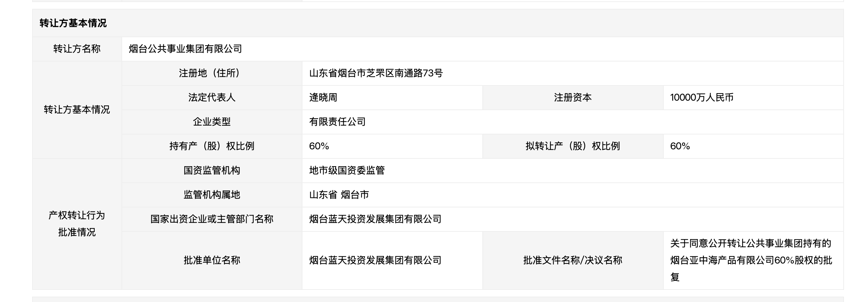Screen dimensions: 868x302
Task: Click the company name 烟台公共事业集团有限公司
Action: pos(185,49)
